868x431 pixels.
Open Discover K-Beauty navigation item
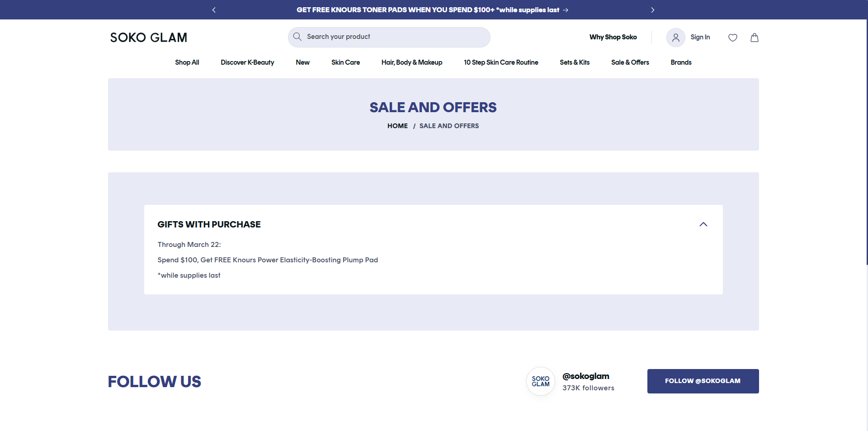(x=247, y=62)
